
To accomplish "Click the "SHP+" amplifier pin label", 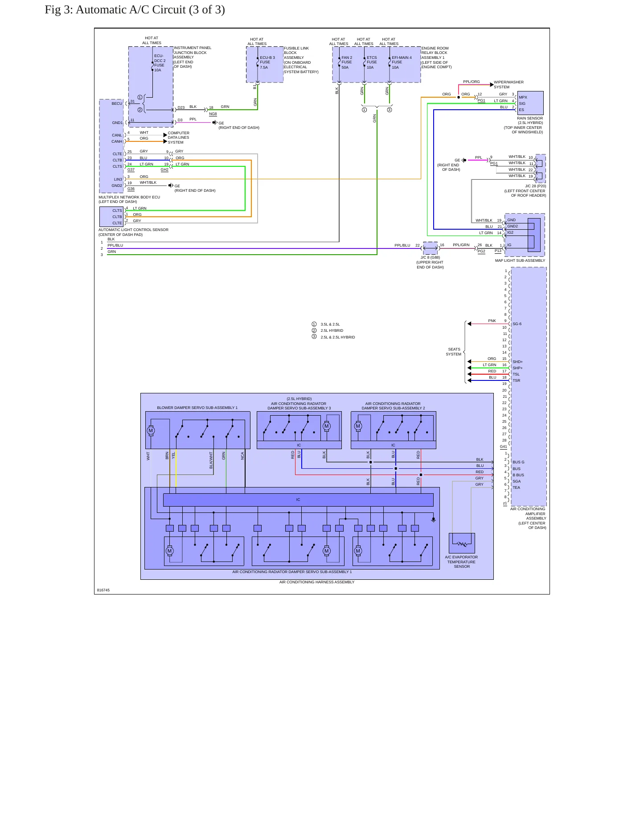I will [x=517, y=368].
